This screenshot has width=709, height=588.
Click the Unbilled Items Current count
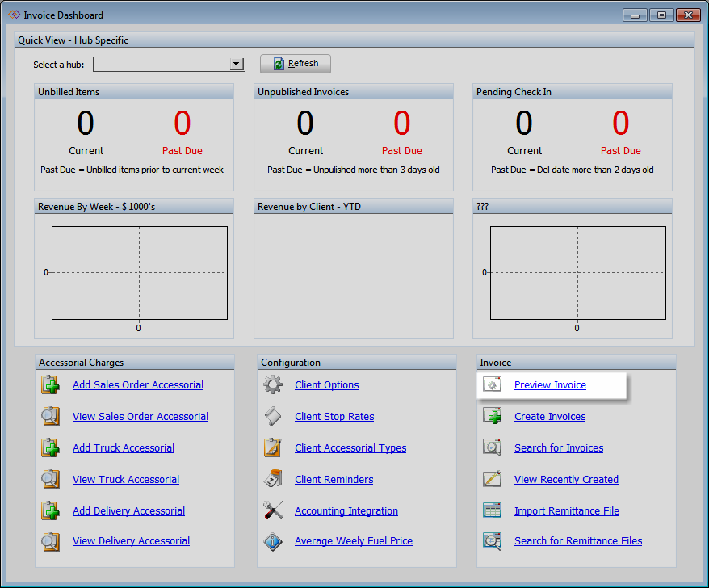pyautogui.click(x=86, y=123)
